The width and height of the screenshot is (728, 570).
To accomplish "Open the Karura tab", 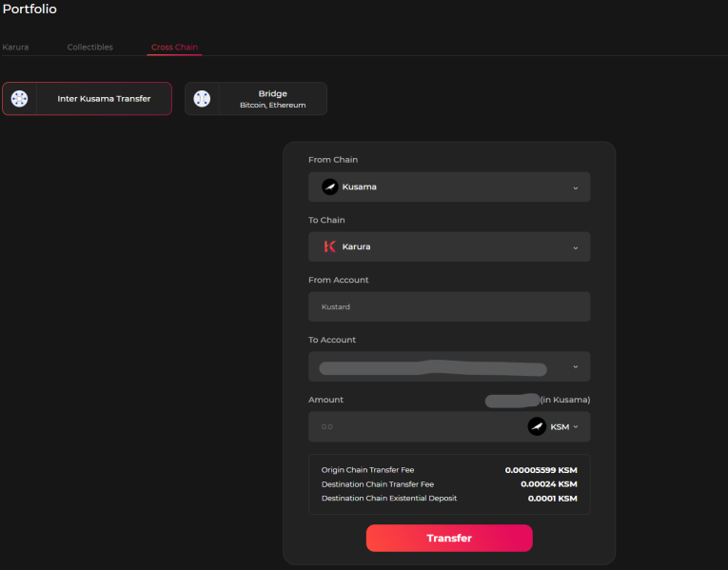I will [15, 47].
